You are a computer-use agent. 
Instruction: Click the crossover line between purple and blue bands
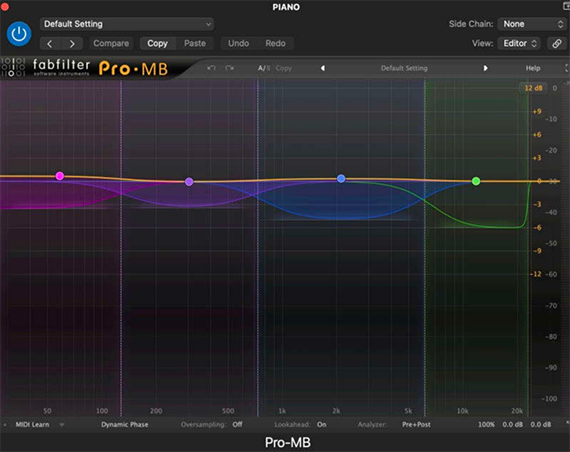point(258,247)
